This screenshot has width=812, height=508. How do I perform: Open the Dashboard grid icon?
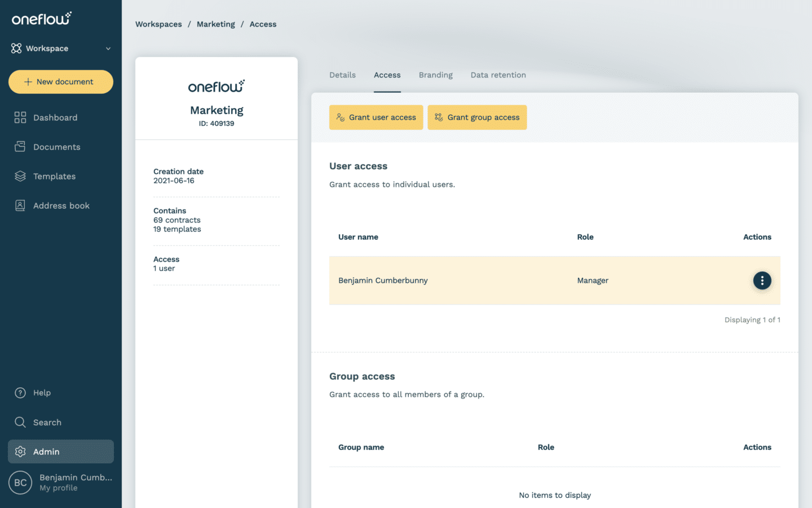[20, 117]
